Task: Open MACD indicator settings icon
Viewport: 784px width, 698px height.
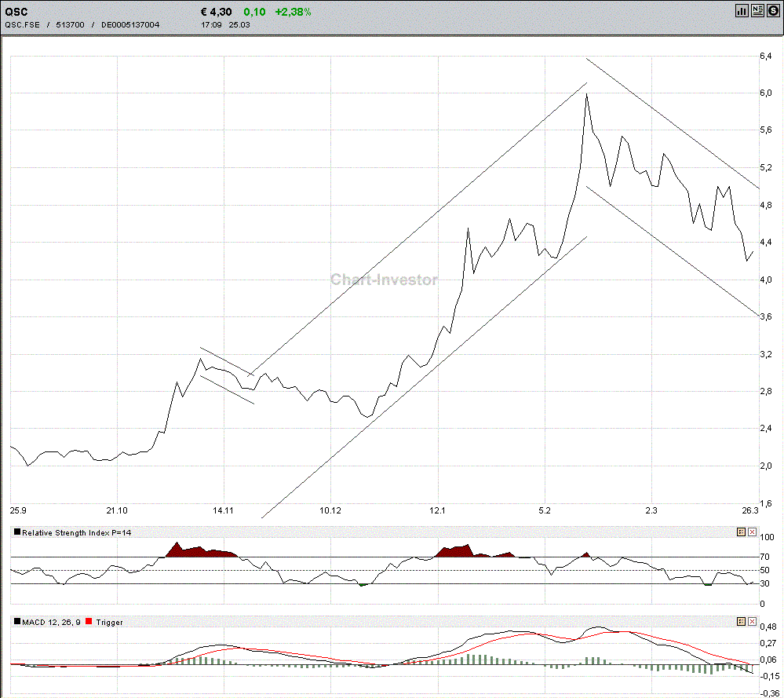Action: (741, 621)
